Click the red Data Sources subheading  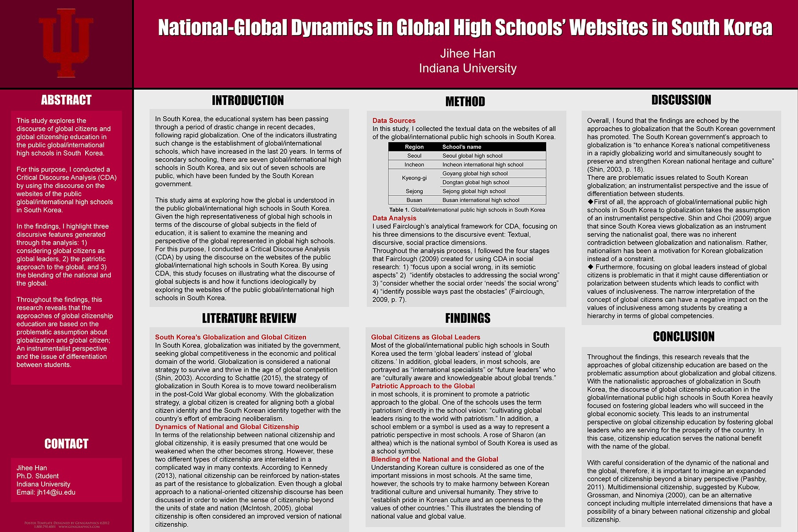pos(394,121)
